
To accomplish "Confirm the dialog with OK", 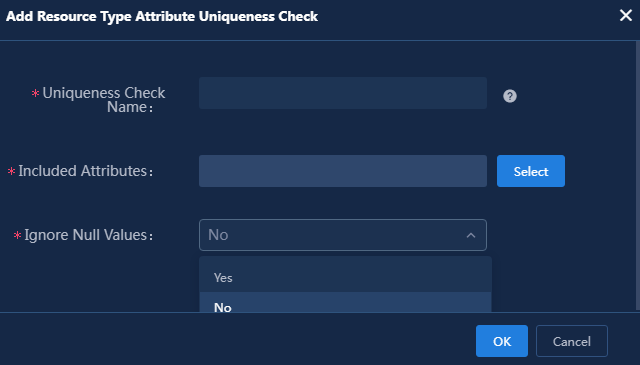I will tap(502, 341).
